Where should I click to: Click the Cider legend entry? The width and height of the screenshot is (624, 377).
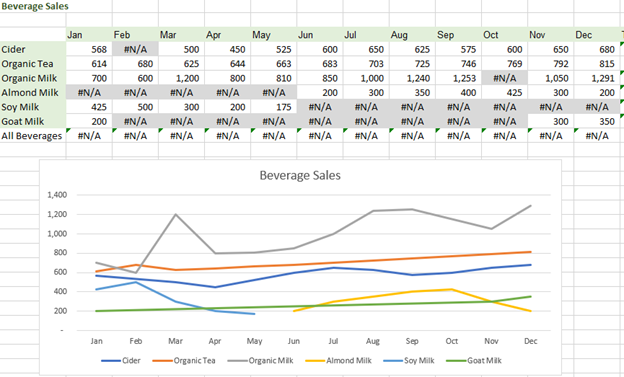[121, 360]
